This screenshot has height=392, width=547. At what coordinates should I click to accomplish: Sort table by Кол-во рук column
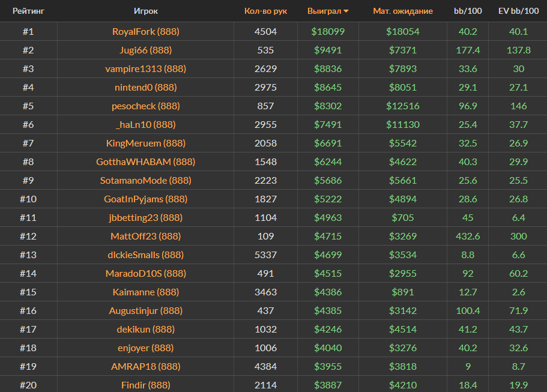[x=265, y=11]
